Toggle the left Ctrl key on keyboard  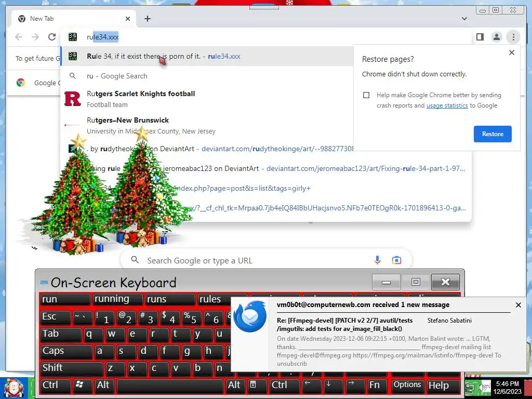point(55,385)
